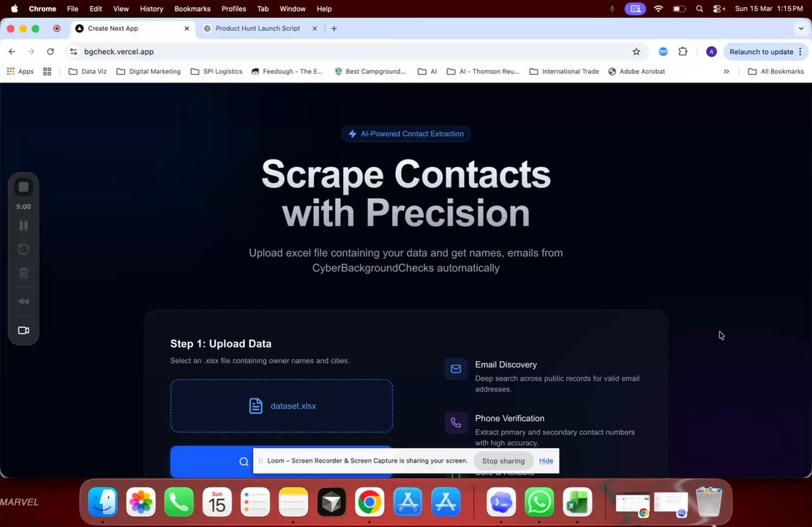Viewport: 812px width, 527px height.
Task: Show hidden bookmarks with the double chevron
Action: pos(726,72)
